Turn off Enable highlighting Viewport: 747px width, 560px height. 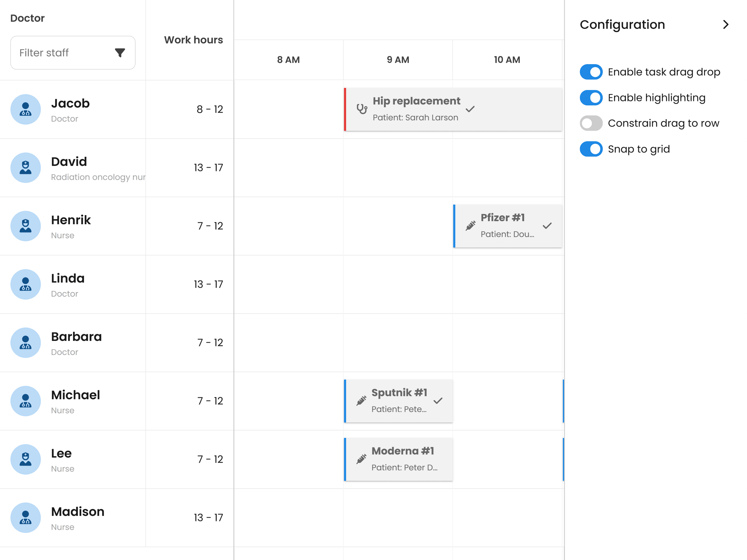point(591,97)
